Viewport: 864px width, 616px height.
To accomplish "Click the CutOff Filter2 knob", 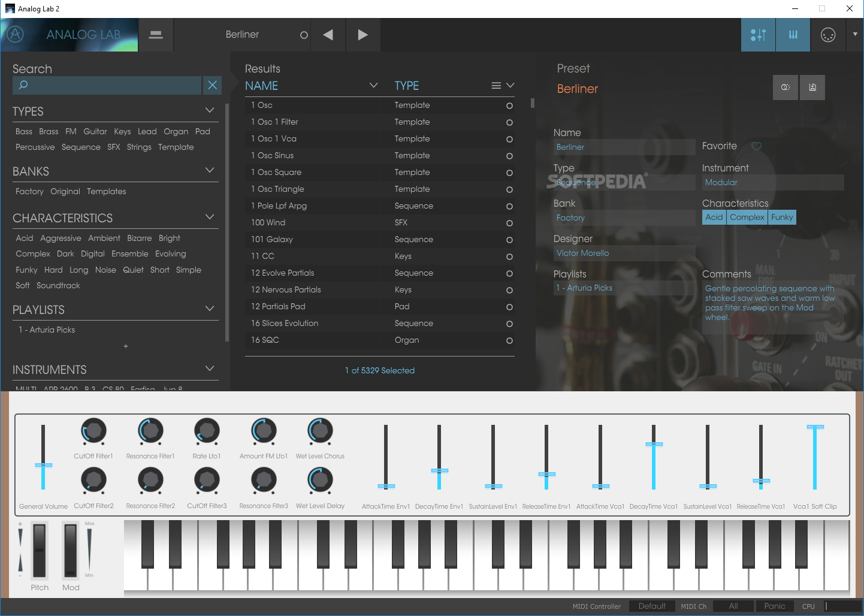I will click(93, 480).
